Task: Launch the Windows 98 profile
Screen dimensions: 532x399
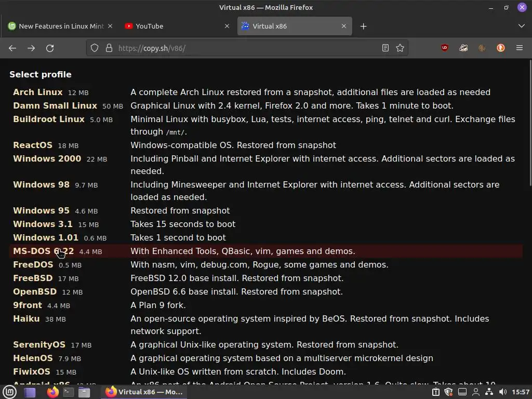Action: pyautogui.click(x=41, y=184)
